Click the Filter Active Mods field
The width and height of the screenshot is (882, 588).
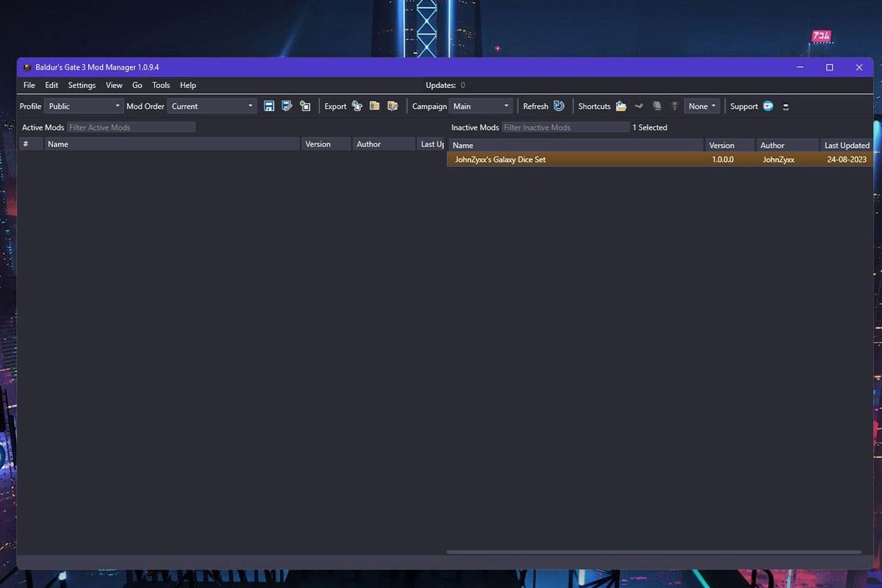pyautogui.click(x=131, y=127)
